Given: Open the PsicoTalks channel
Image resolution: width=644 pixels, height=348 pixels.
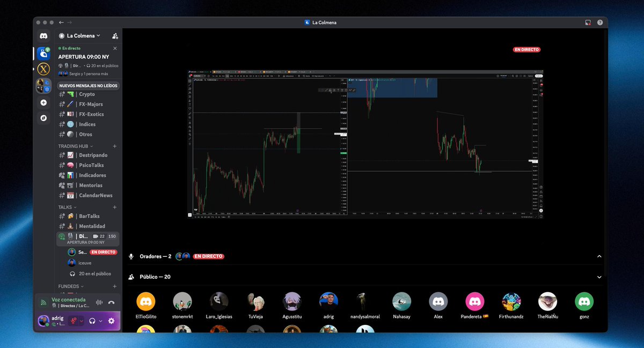Looking at the screenshot, I should pyautogui.click(x=88, y=165).
